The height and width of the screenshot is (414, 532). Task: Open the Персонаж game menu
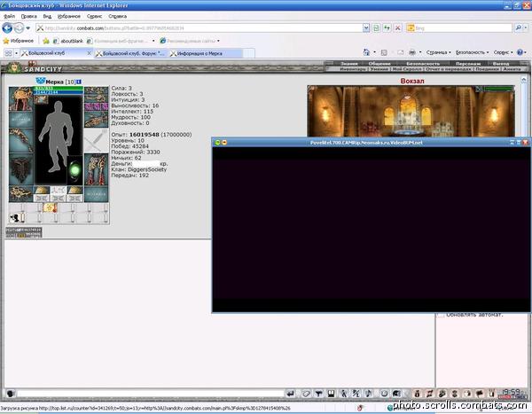click(x=468, y=64)
